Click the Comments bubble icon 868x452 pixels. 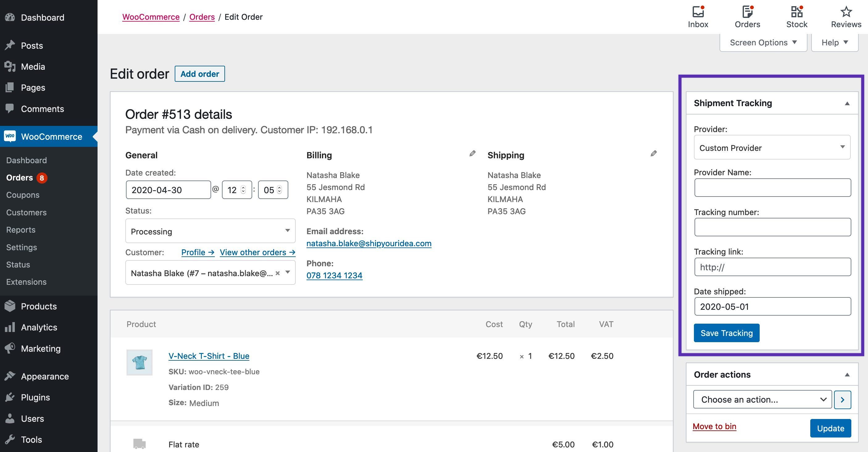[x=10, y=109]
